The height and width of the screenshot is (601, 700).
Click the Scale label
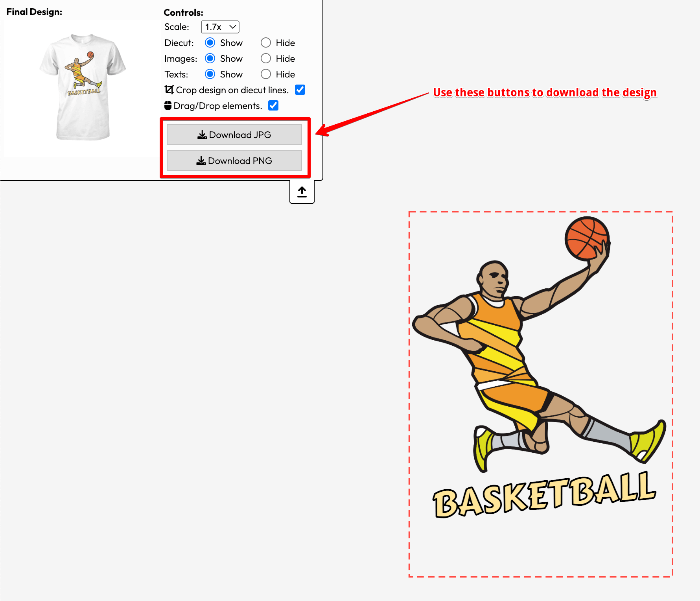point(177,27)
